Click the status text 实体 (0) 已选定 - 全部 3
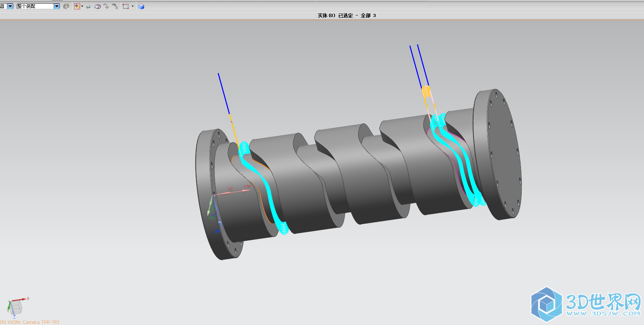The image size is (644, 325). click(347, 15)
